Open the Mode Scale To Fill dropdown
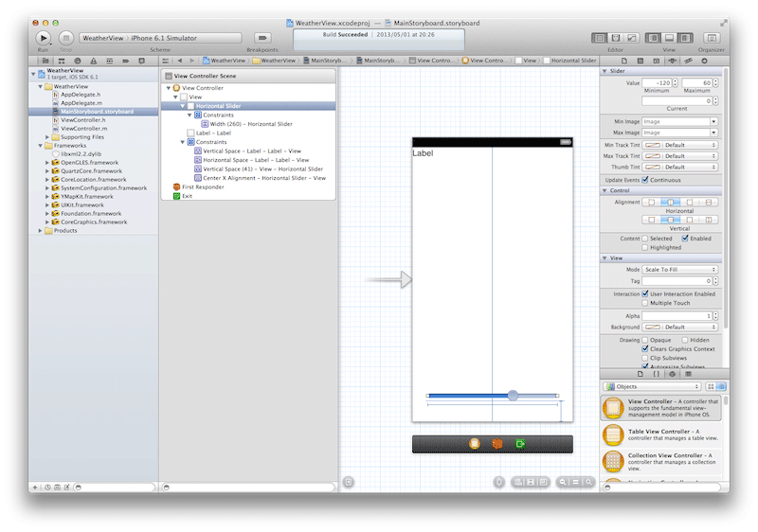This screenshot has height=532, width=758. [679, 270]
